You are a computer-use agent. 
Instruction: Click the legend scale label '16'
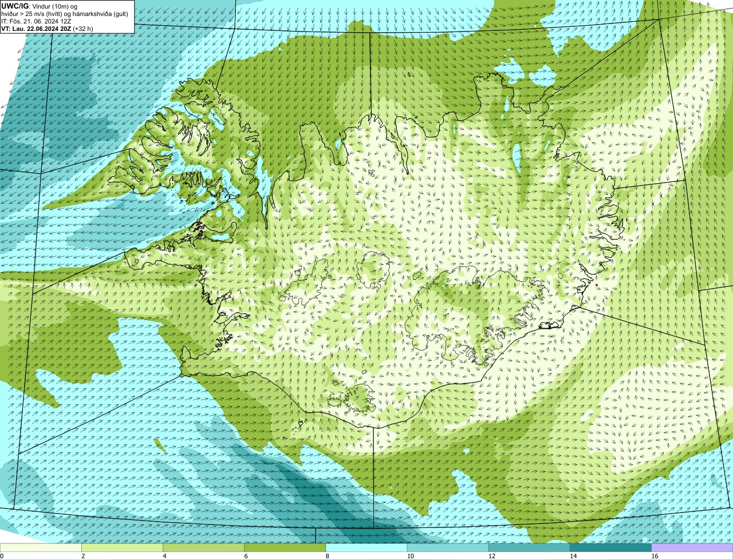[x=655, y=556]
